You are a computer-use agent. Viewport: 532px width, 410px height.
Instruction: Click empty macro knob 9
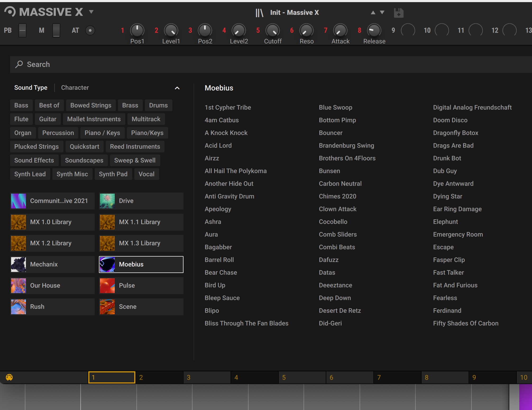[408, 30]
